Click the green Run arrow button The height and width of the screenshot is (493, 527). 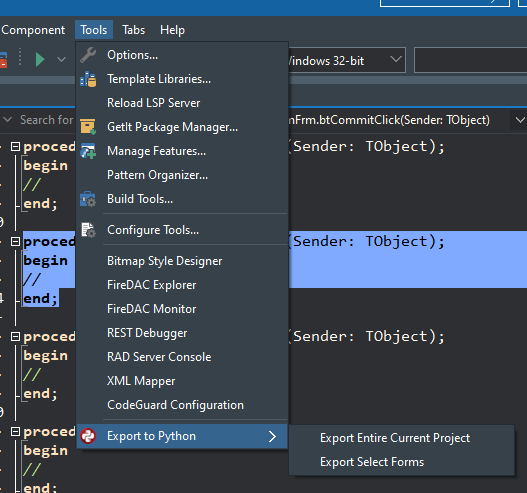tap(40, 60)
